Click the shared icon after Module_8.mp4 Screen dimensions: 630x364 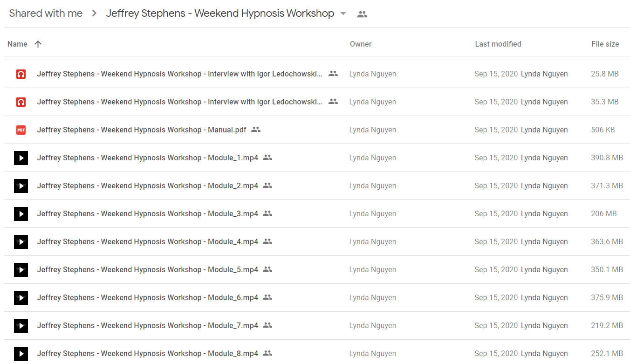[267, 353]
